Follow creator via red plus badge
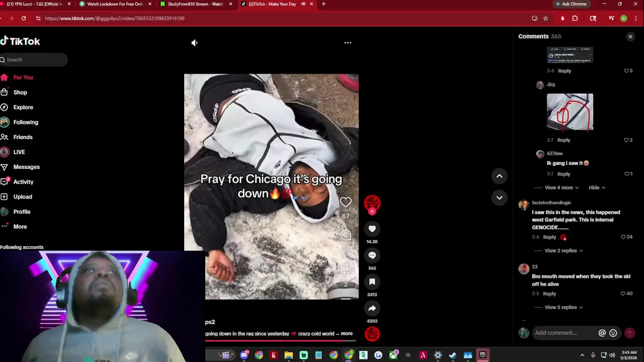644x362 pixels. tap(372, 212)
